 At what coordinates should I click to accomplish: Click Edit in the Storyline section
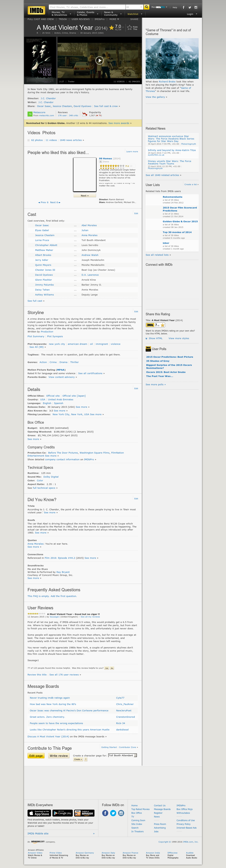pyautogui.click(x=136, y=311)
